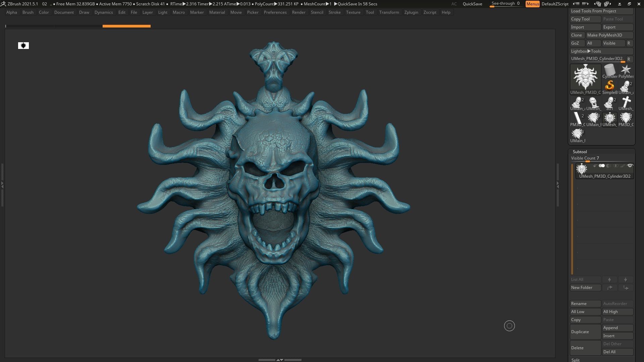Open the Stroke menu
Screen dimensions: 644x362
(334, 12)
